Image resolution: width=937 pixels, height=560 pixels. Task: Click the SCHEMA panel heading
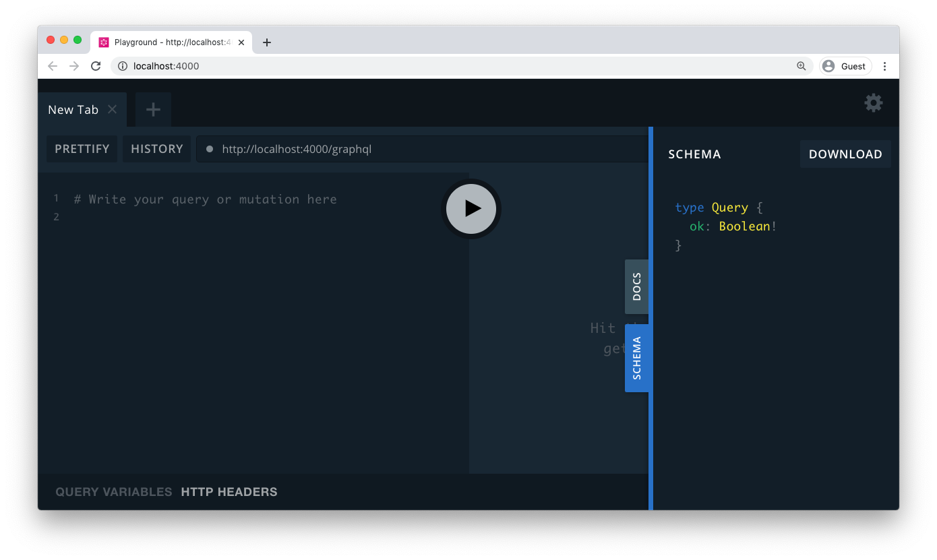tap(694, 154)
